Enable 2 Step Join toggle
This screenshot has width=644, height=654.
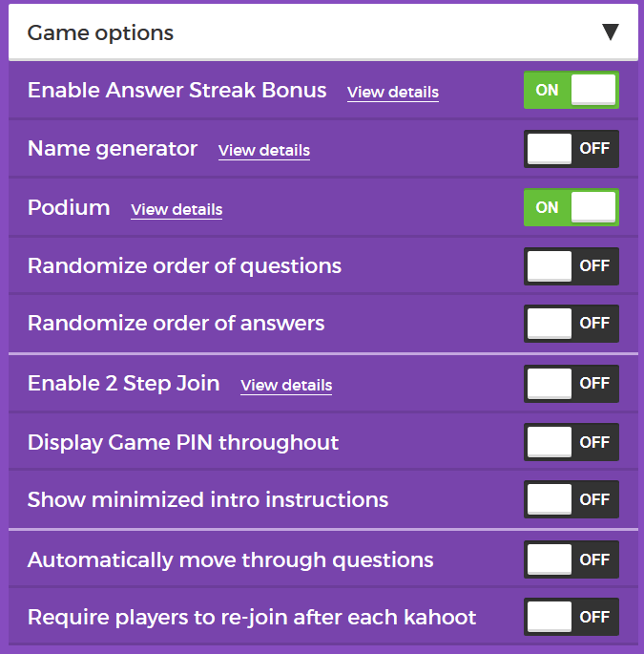[571, 384]
